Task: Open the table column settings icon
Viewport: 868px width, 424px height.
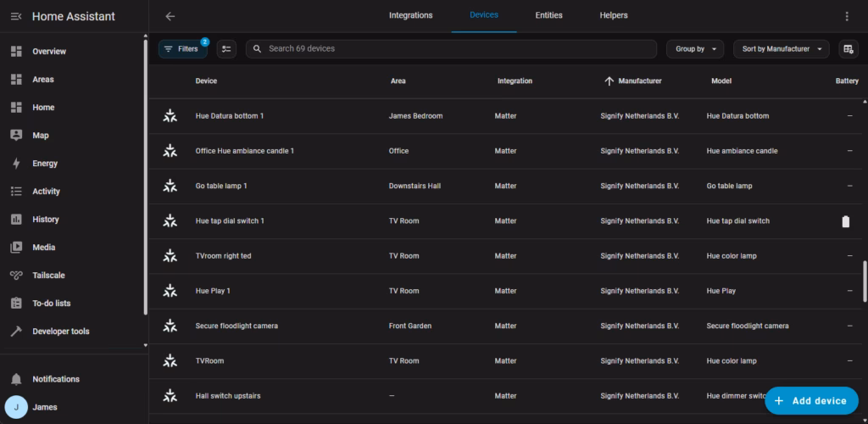Action: pyautogui.click(x=847, y=49)
